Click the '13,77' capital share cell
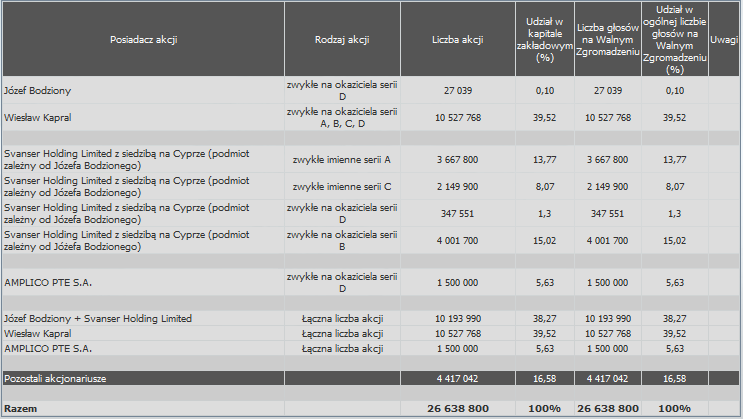This screenshot has width=743, height=419. coord(544,160)
